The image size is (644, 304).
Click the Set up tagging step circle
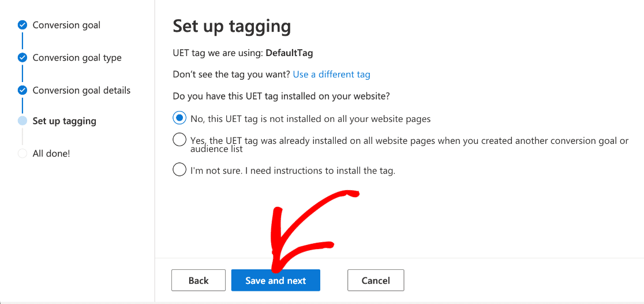tap(23, 121)
